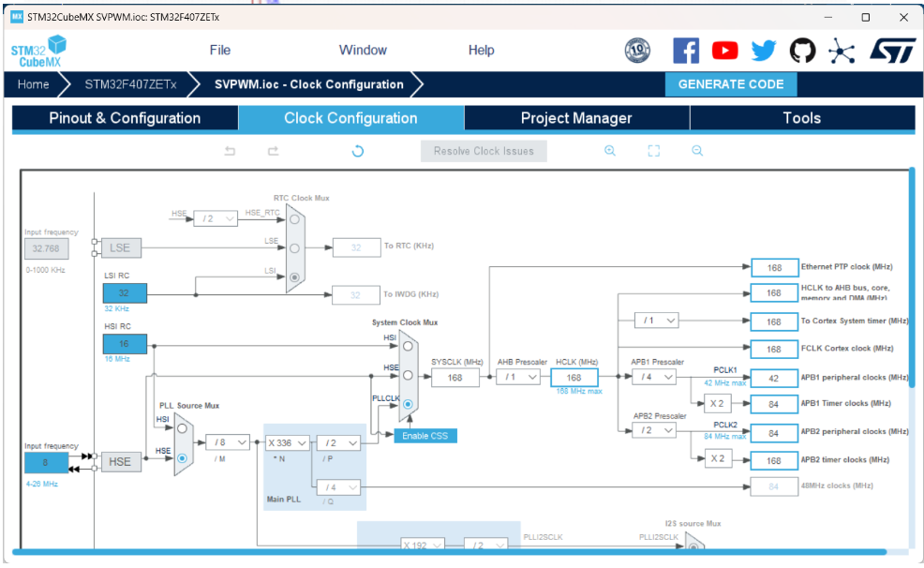The image size is (924, 568).
Task: Click the SYSCLK (MHz) 168 field
Action: pyautogui.click(x=455, y=378)
